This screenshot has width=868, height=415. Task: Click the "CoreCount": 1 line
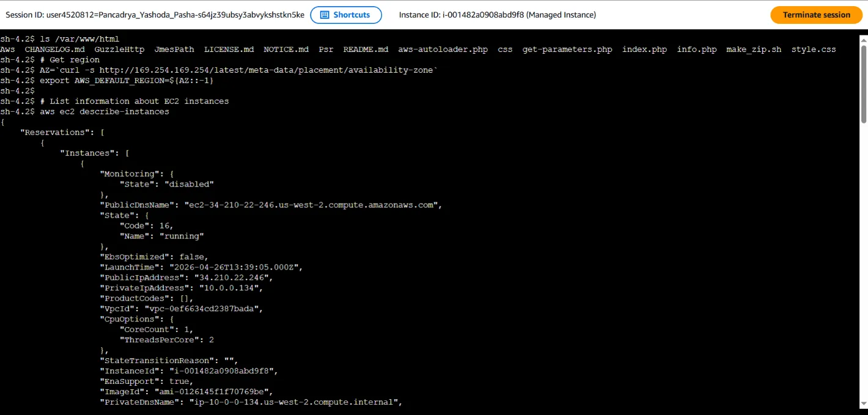[156, 330]
